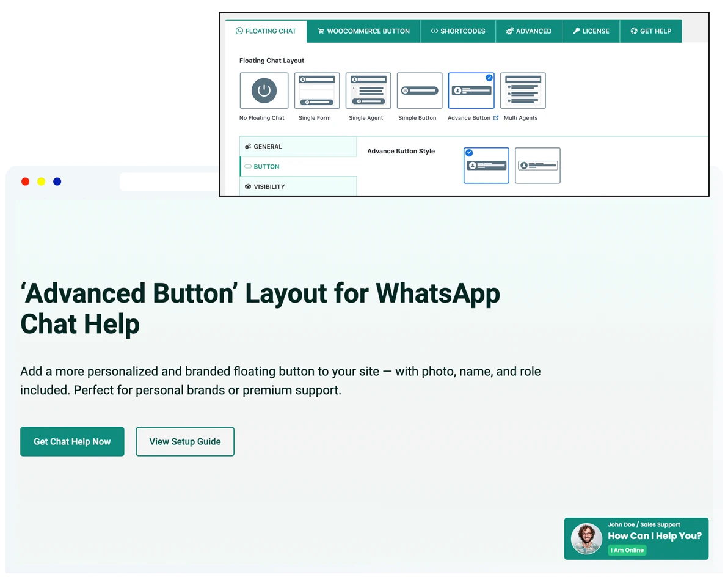728x577 pixels.
Task: Click the Floating Chat Layout label
Action: pos(272,61)
